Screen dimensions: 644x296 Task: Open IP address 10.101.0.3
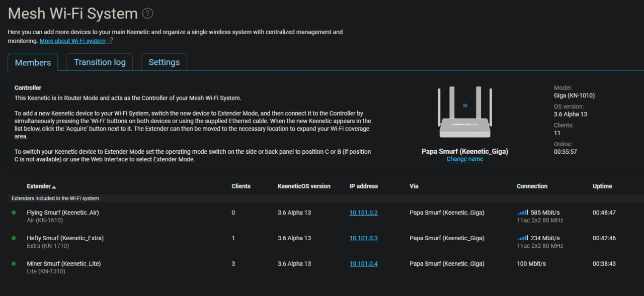(364, 238)
